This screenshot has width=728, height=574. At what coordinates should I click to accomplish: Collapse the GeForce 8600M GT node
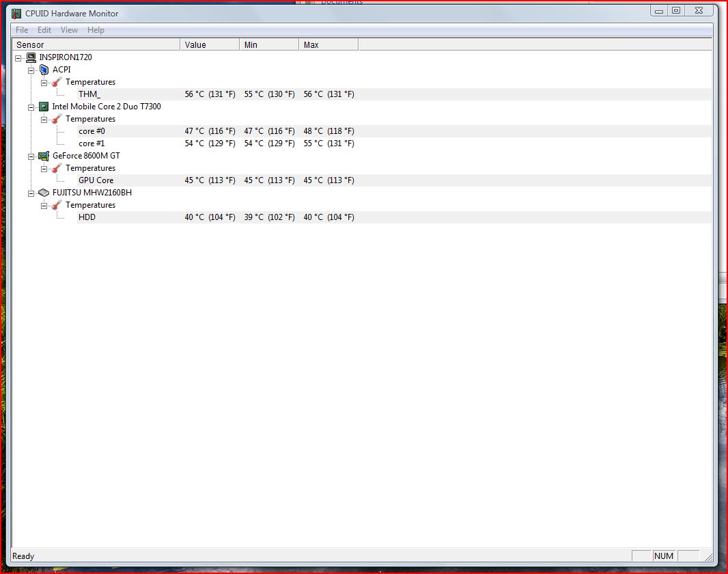coord(31,156)
